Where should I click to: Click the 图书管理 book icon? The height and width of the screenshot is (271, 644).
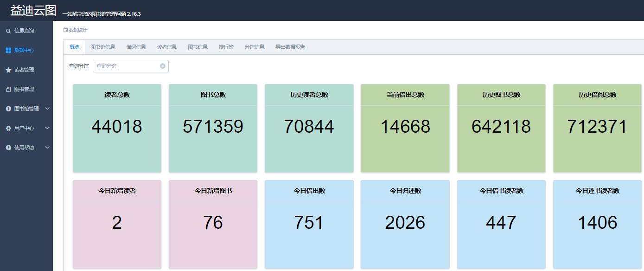(x=8, y=90)
